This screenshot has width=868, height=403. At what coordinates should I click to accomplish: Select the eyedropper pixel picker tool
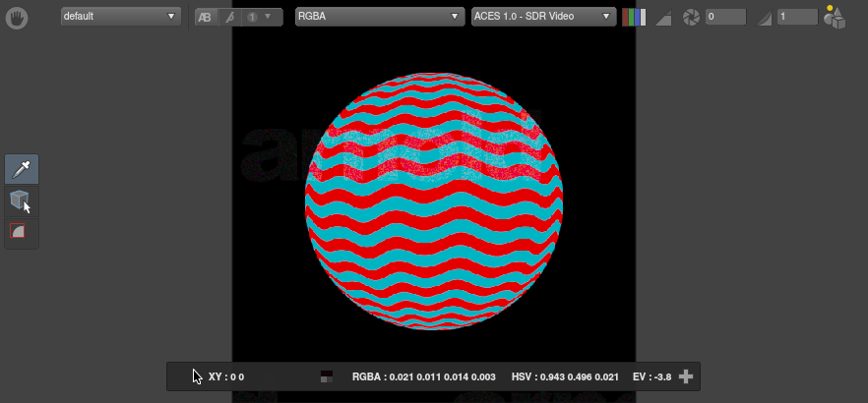click(22, 170)
